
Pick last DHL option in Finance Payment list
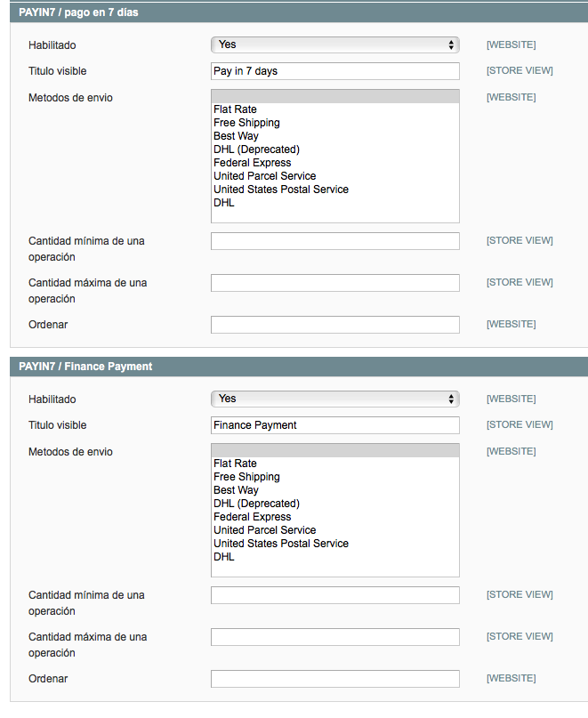pyautogui.click(x=224, y=557)
